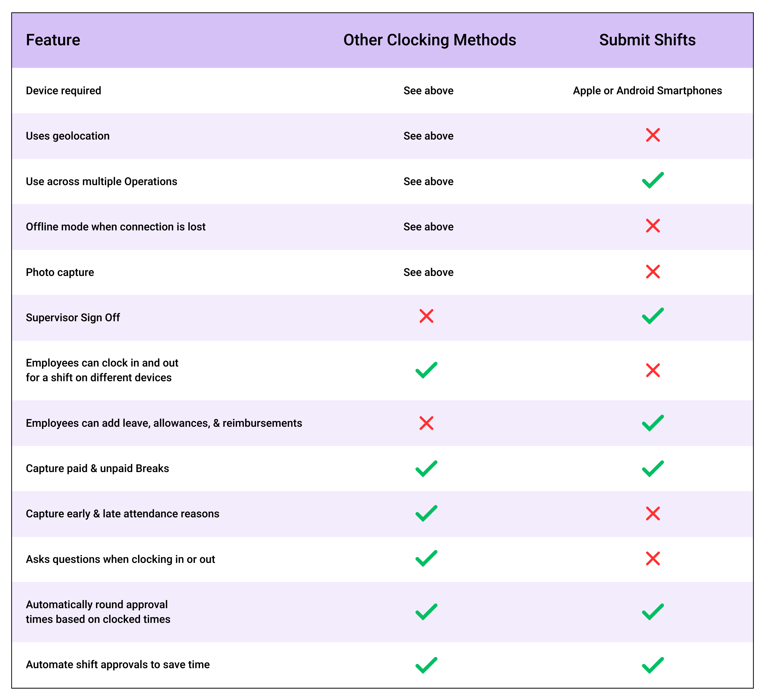Click the Photo capture feature label
This screenshot has height=700, width=765.
click(x=60, y=272)
